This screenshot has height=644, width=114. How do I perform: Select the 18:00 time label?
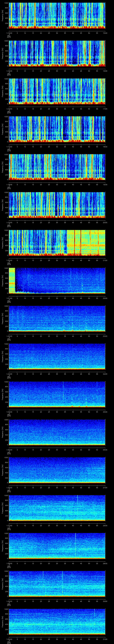(x=105, y=147)
